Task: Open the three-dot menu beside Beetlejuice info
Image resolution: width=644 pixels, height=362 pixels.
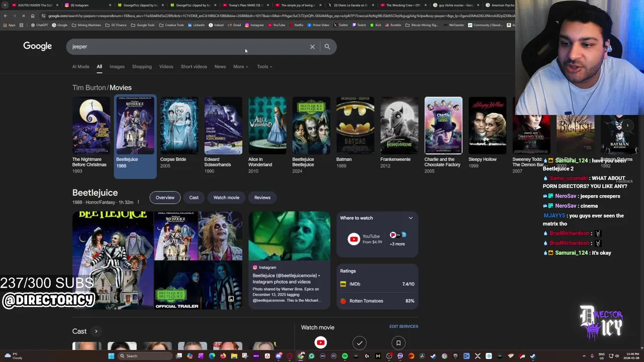Action: 138,202
